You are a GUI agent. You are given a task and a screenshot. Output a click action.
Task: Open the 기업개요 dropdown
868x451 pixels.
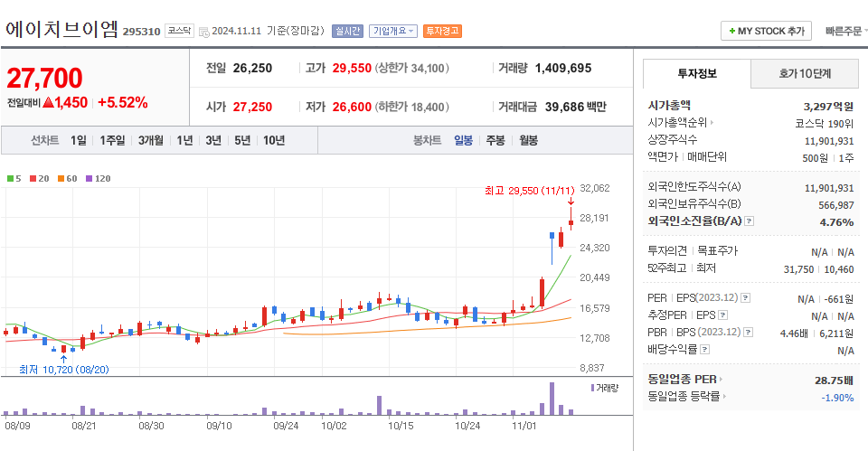(393, 31)
